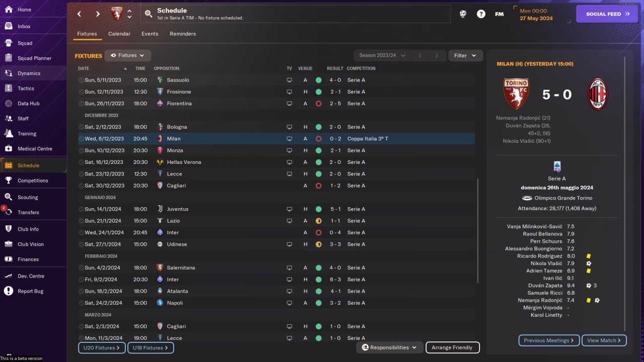Viewport: 644px width, 362px height.
Task: Select the Atalanta fixture row
Action: [276, 291]
